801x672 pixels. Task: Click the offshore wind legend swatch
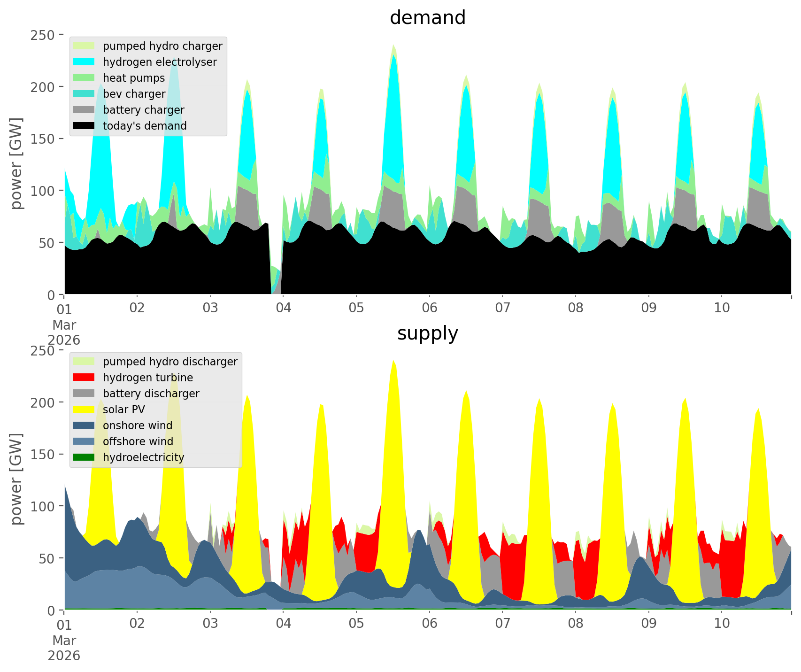click(x=85, y=441)
